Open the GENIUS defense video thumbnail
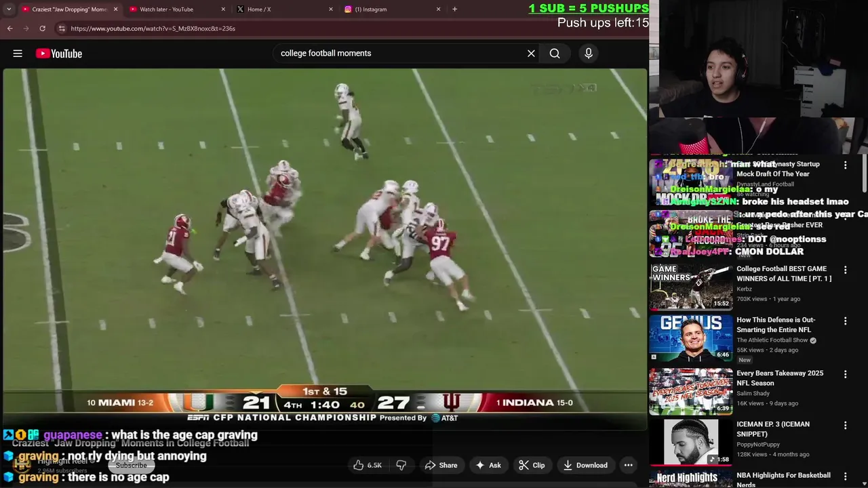868x488 pixels. click(x=690, y=338)
